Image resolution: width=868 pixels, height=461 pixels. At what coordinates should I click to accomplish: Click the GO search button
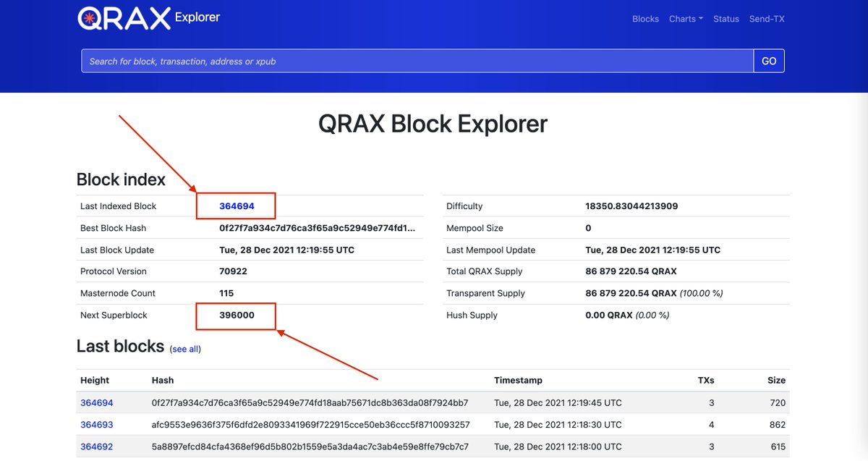769,62
